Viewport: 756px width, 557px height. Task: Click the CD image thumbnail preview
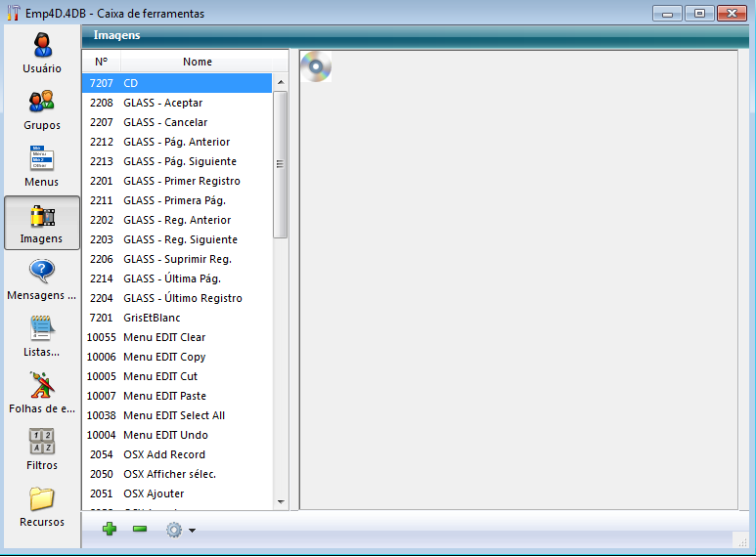pos(316,66)
